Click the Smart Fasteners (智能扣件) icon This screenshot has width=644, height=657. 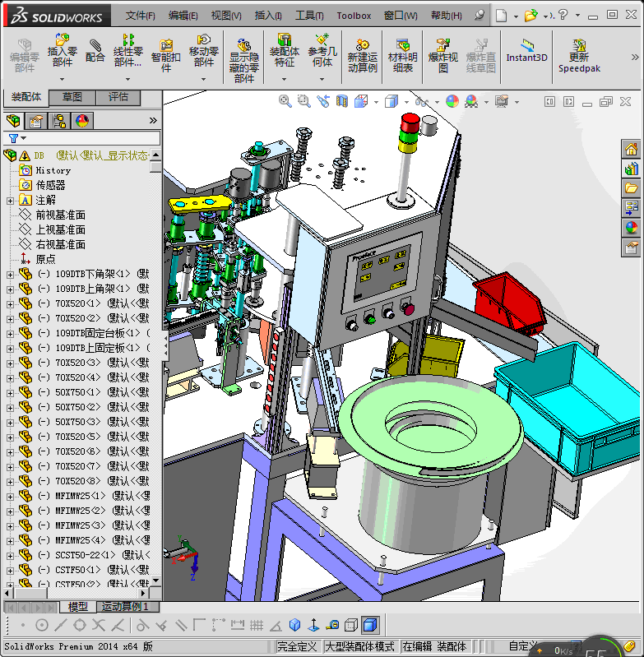pos(166,55)
